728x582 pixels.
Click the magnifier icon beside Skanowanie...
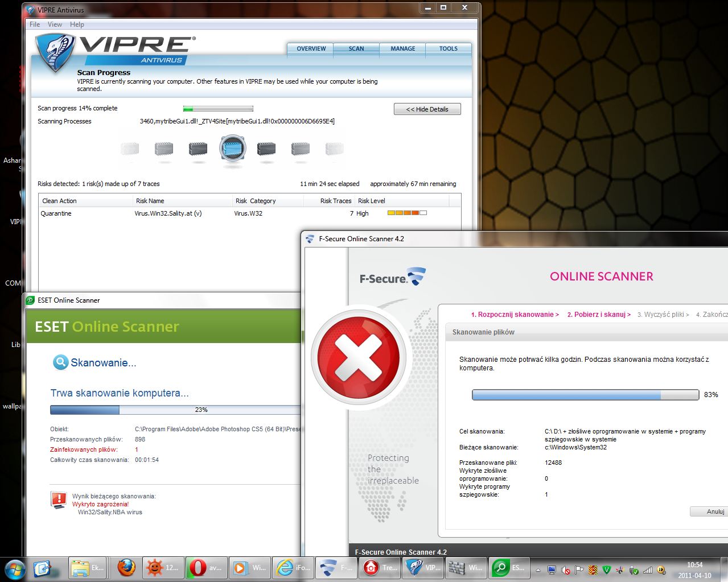[x=60, y=362]
